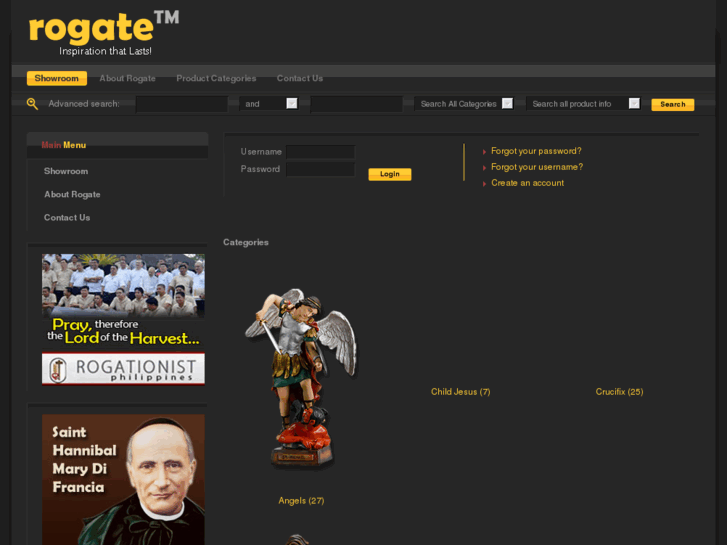Open the Saint Hannibal Mary Di Francia banner

(123, 480)
